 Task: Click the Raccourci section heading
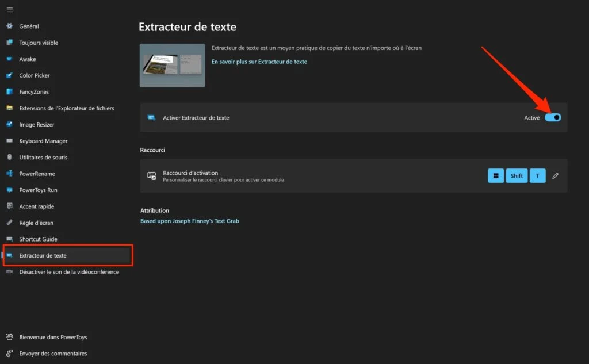point(152,150)
